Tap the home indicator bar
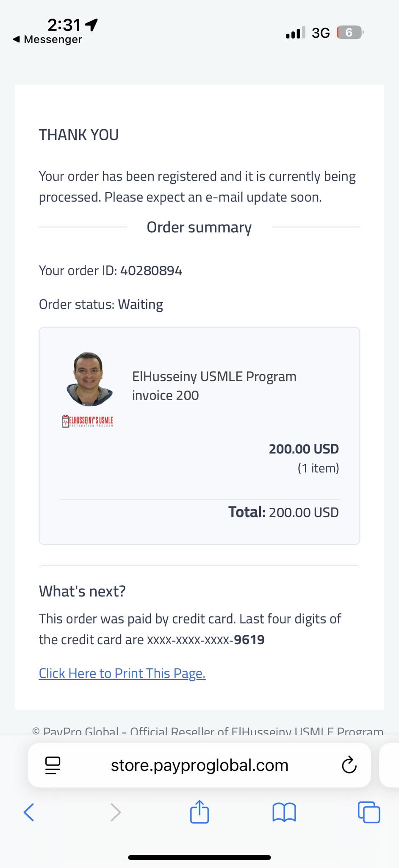Screen dimensions: 399x868 [x=199, y=857]
